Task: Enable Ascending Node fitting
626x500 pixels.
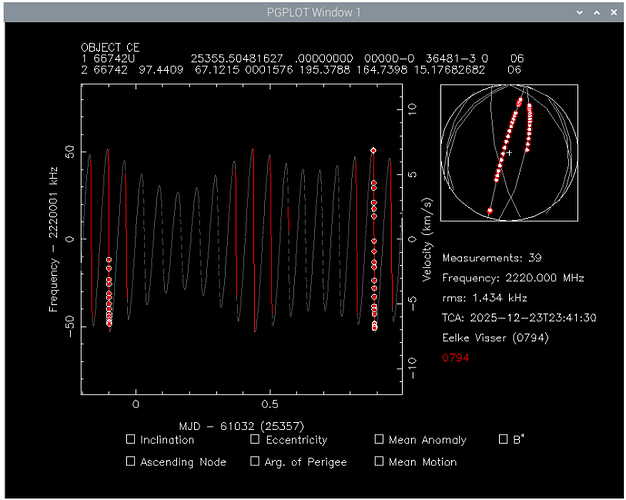Action: tap(131, 461)
